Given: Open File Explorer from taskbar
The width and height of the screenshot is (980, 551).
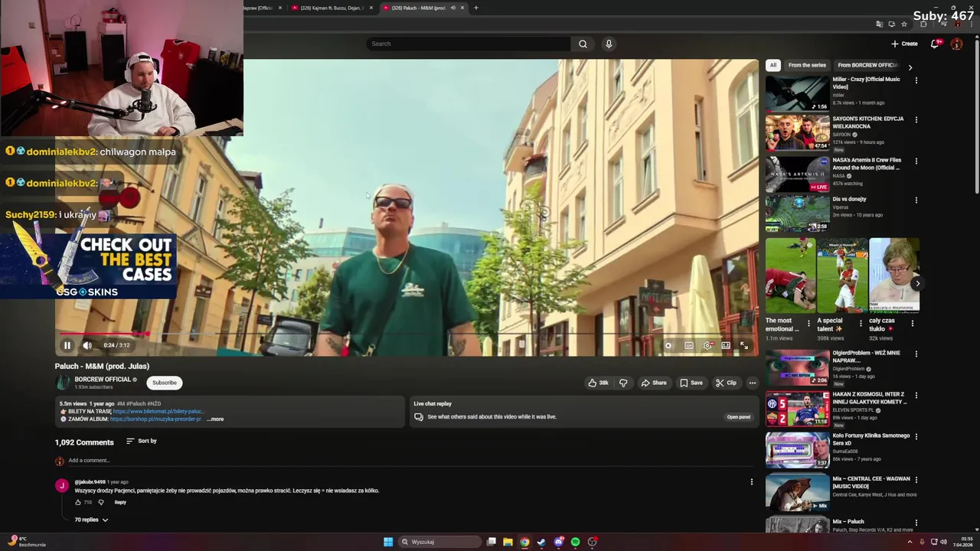Looking at the screenshot, I should (x=508, y=542).
